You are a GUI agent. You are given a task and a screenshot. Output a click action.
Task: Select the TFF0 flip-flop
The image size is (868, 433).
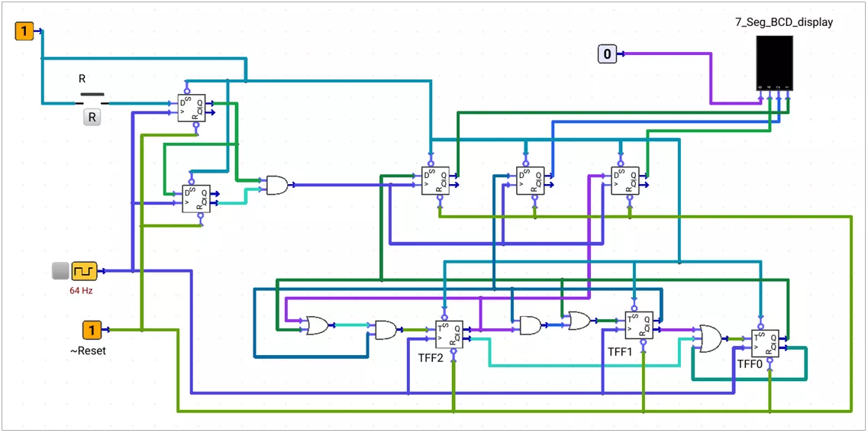765,344
